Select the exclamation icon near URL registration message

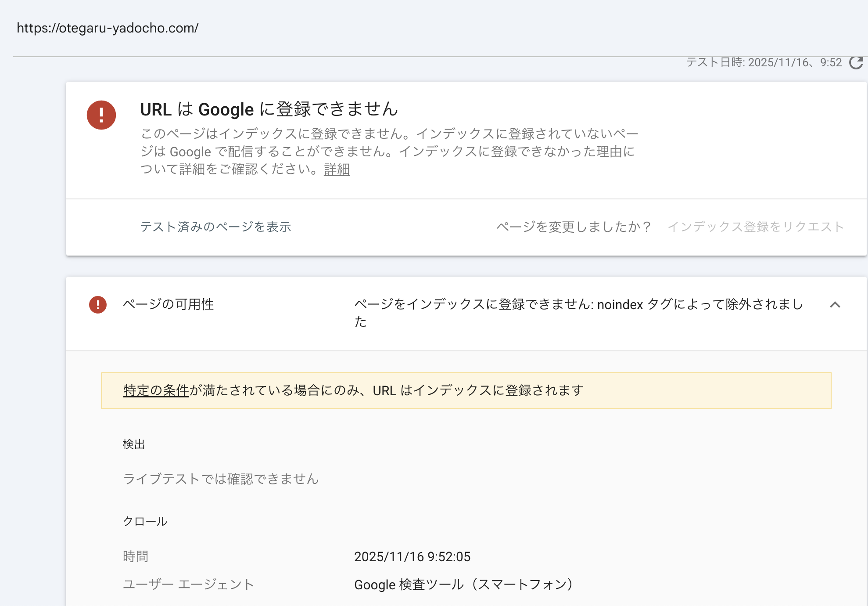pyautogui.click(x=101, y=114)
